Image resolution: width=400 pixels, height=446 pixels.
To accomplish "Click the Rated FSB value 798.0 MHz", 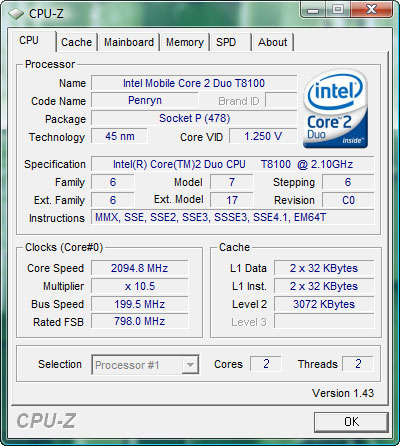I will click(140, 322).
